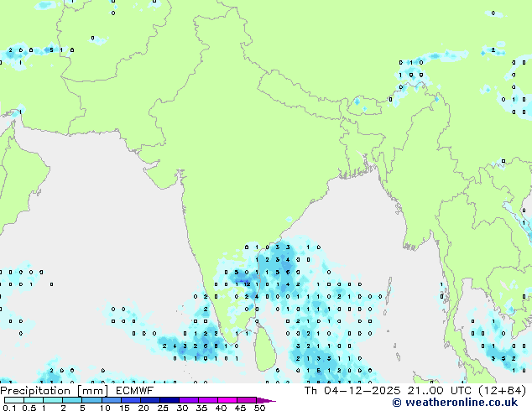Image resolution: width=532 pixels, height=411 pixels.
Task: Click the time '21..00 UTC' in the footer
Action: pyautogui.click(x=439, y=391)
